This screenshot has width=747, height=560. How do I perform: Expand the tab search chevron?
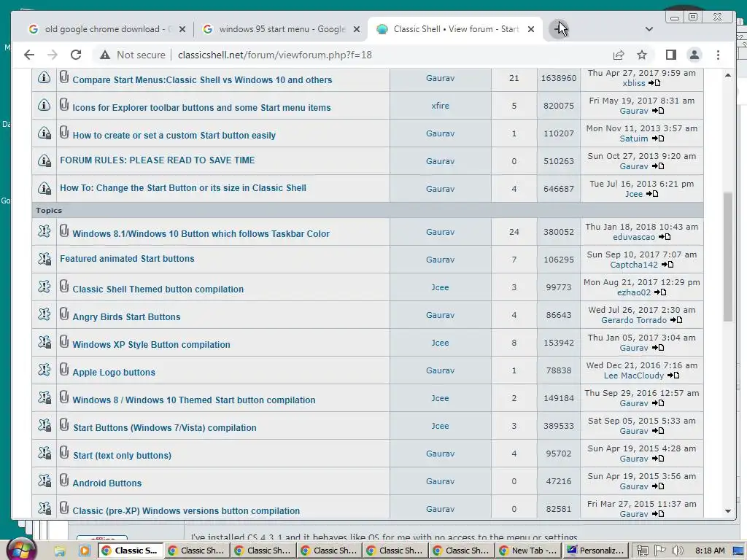pyautogui.click(x=649, y=29)
